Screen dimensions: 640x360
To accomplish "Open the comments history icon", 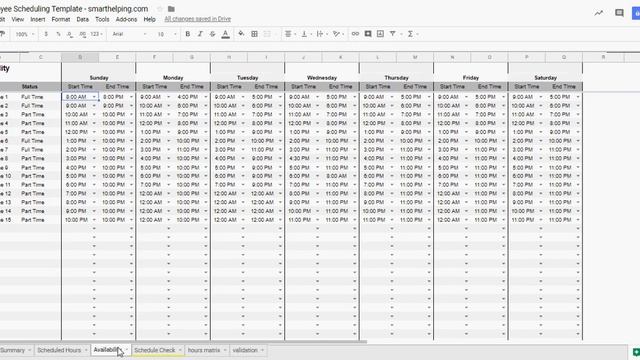I will [x=619, y=13].
